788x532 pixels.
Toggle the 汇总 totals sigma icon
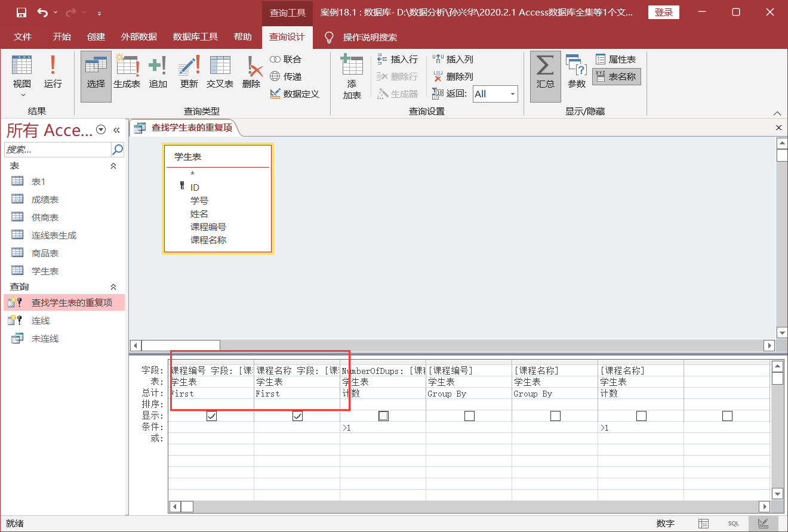pyautogui.click(x=545, y=76)
